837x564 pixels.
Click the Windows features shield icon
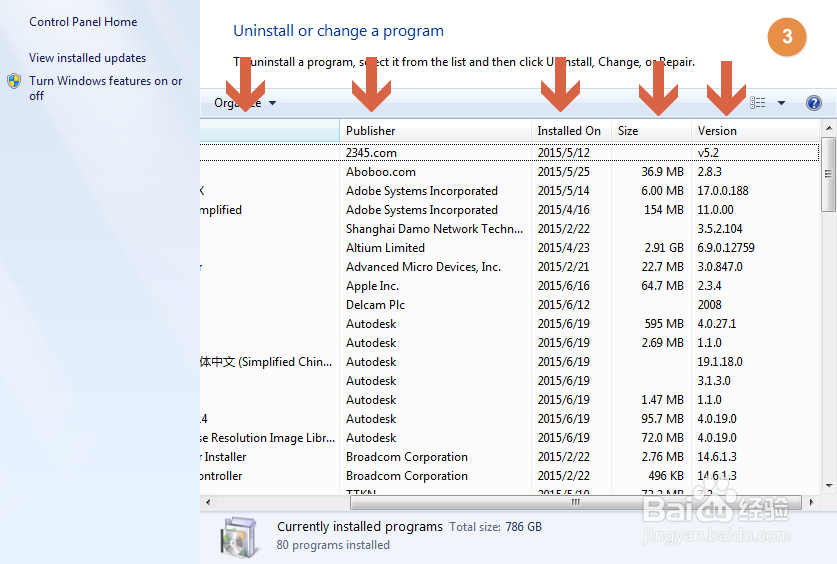point(14,81)
